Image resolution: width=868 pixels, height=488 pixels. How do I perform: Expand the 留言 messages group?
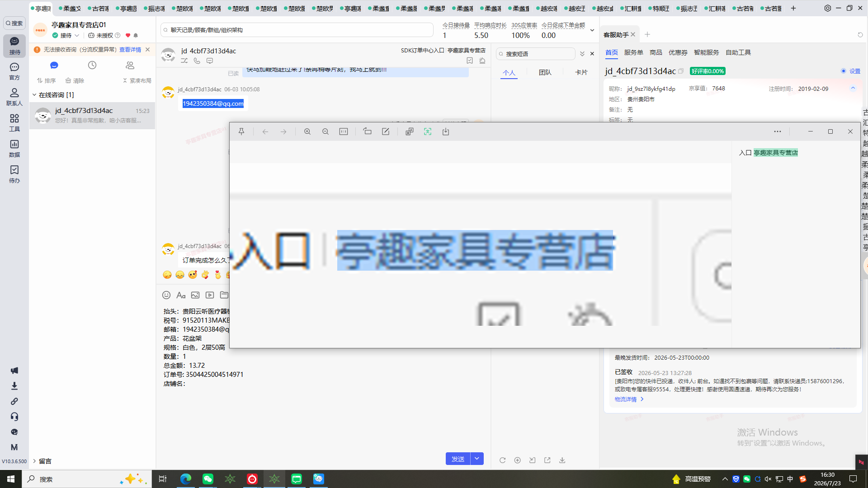[x=34, y=461]
